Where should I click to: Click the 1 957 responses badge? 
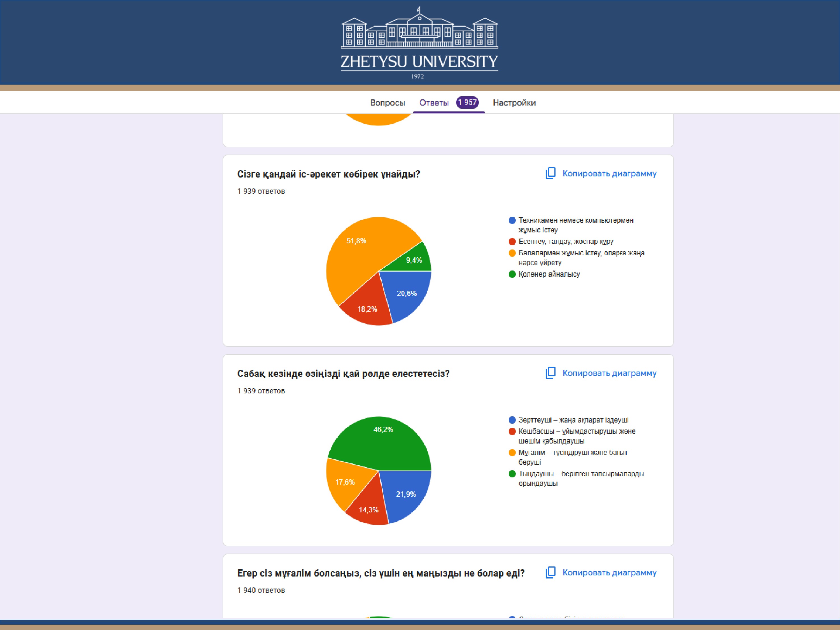(x=467, y=102)
